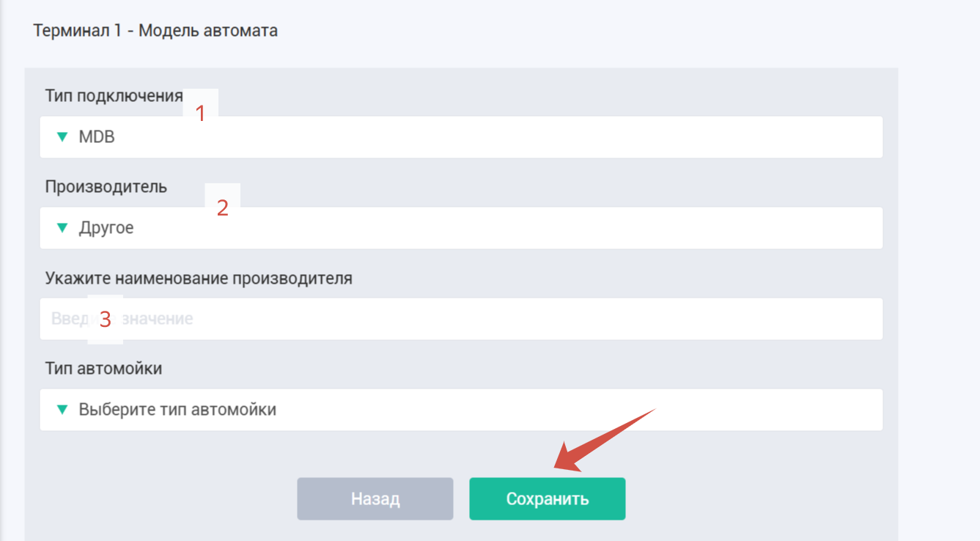Click the red arrow annotation pointing at Сохранить
Viewport: 980px width, 541px height.
click(603, 439)
